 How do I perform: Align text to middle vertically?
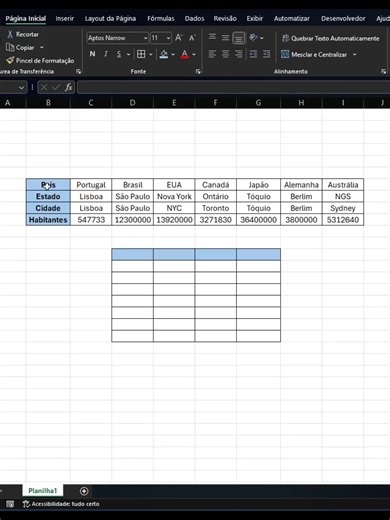coord(225,38)
